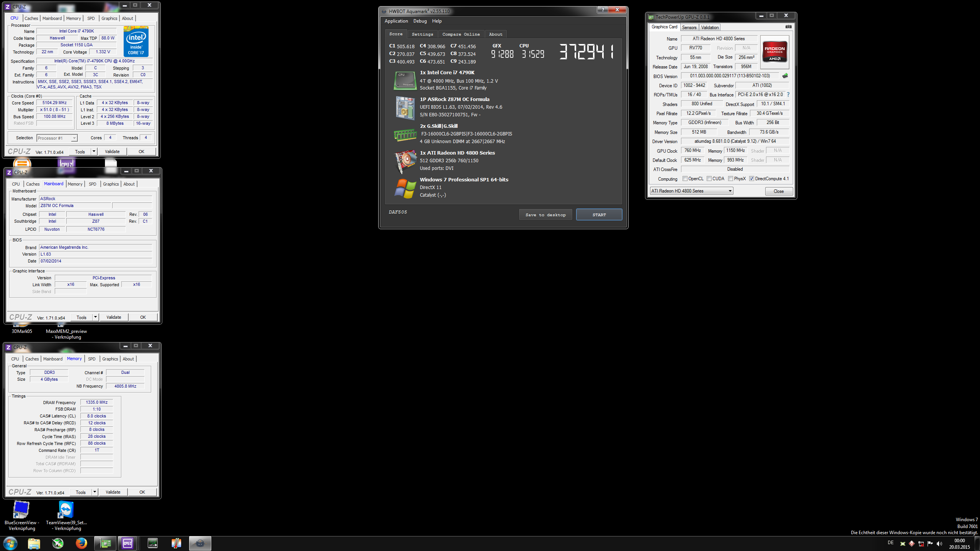The height and width of the screenshot is (551, 980).
Task: Open About tab in top CPU-Z window
Action: tap(127, 18)
